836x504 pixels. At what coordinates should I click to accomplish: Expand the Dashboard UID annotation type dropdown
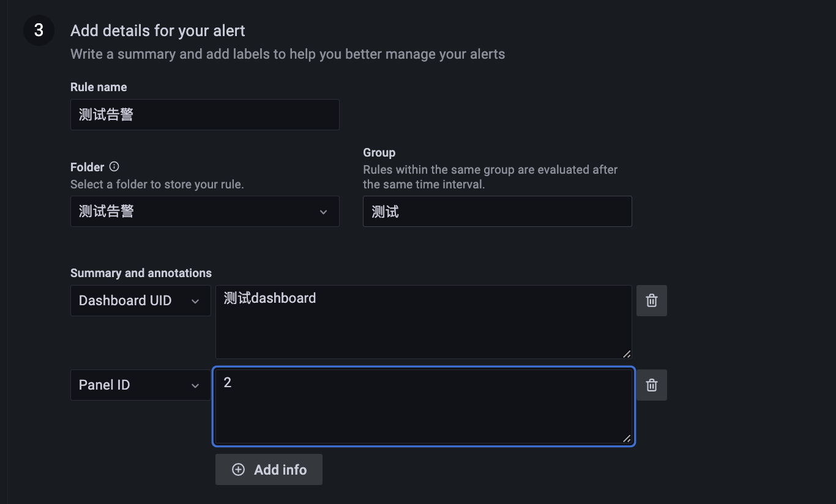140,300
